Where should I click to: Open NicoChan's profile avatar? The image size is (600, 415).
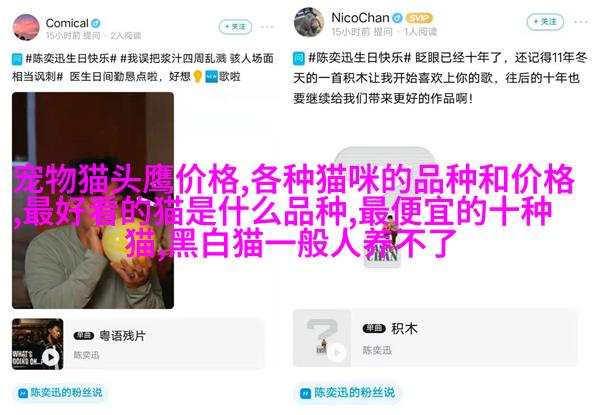pyautogui.click(x=309, y=22)
